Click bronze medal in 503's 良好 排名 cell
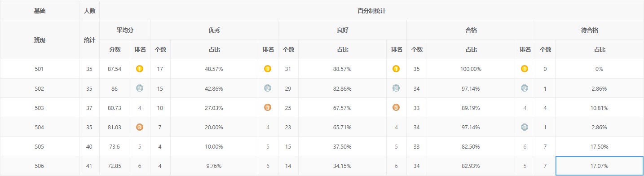 396,108
